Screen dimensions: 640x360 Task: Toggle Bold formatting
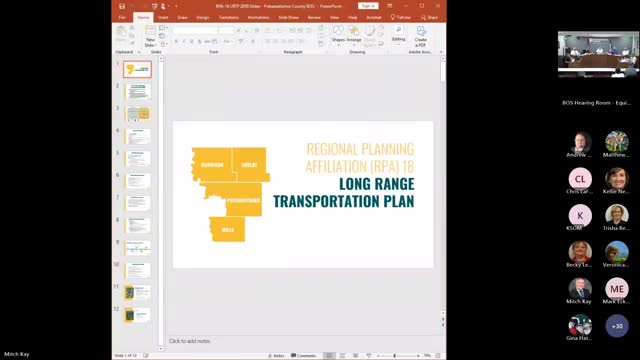point(176,41)
